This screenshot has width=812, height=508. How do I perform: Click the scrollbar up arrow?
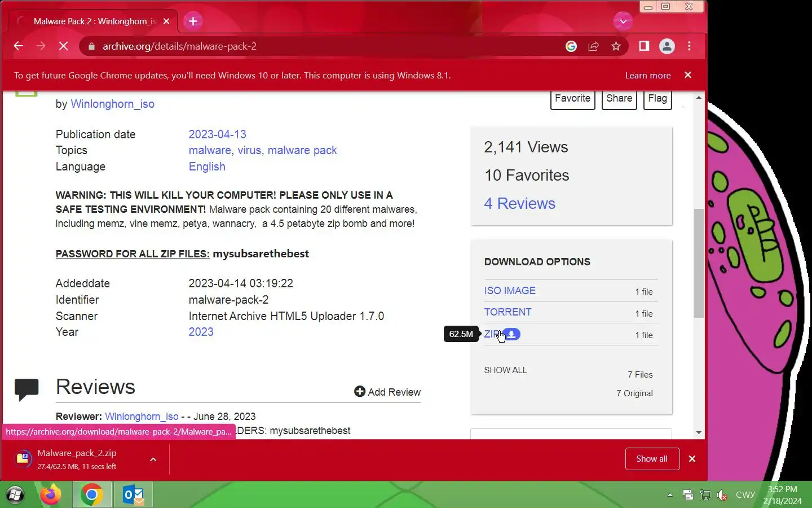699,98
